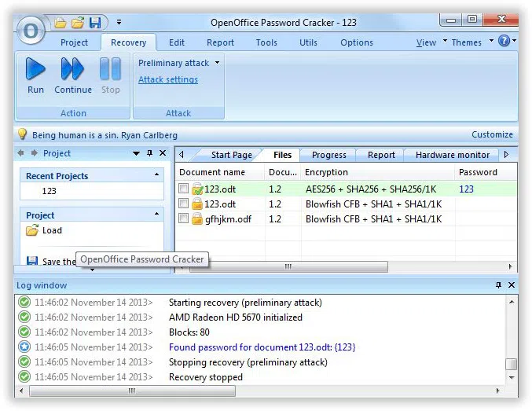Click the folder with green arrow quick access icon

78,23
